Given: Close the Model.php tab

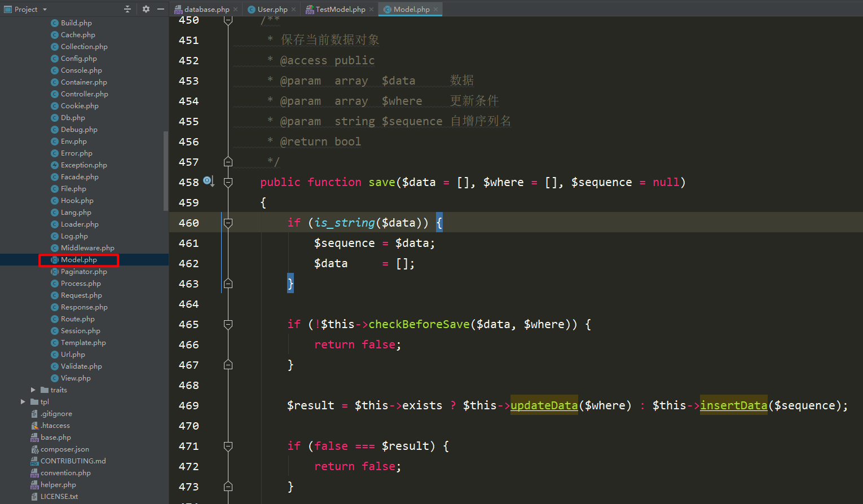Looking at the screenshot, I should point(435,10).
